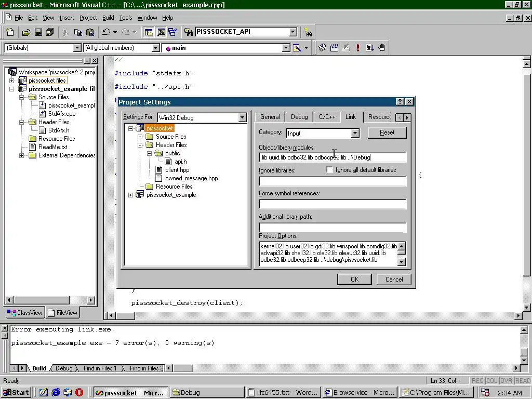The image size is (532, 399).
Task: Expand pisssocket_example in Project Settings tree
Action: 130,195
